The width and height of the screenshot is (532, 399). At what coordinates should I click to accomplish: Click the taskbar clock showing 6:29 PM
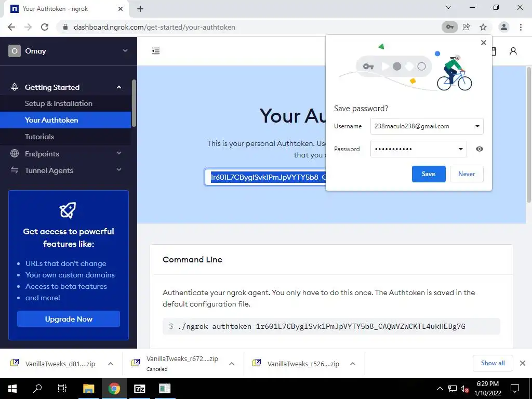487,389
